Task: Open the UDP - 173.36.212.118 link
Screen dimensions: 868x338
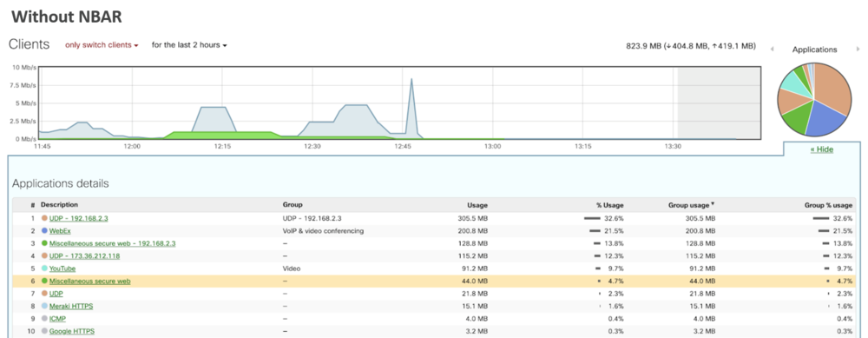Action: [x=84, y=256]
